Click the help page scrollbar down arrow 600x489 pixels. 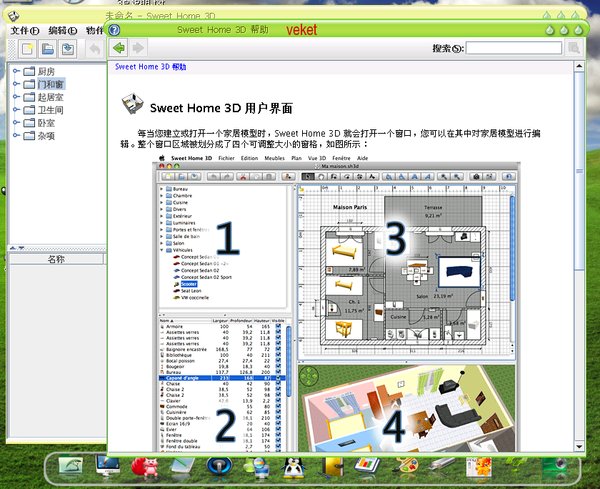[579, 446]
